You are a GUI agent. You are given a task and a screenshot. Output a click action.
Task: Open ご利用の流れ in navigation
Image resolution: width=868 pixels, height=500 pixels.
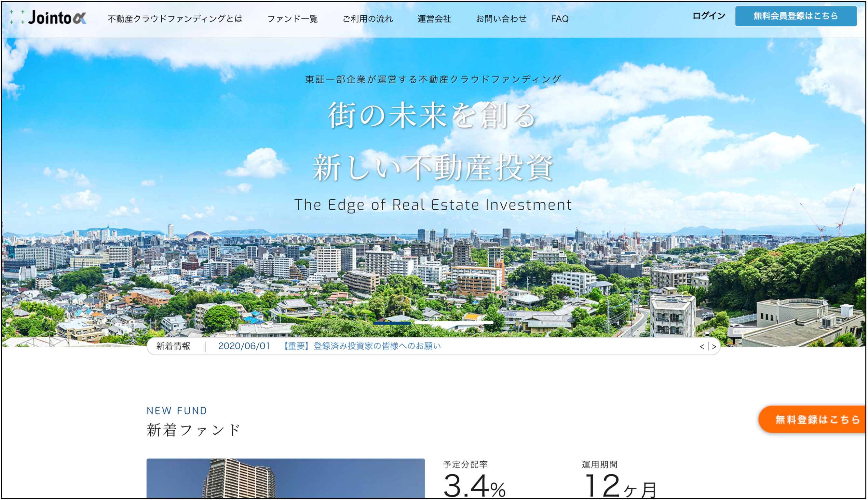point(368,19)
